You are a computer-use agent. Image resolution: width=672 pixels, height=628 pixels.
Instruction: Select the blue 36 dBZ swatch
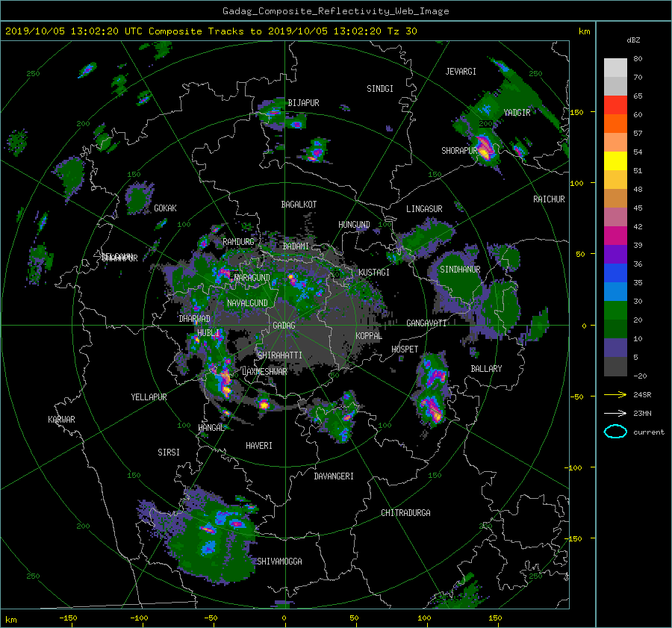pyautogui.click(x=615, y=273)
